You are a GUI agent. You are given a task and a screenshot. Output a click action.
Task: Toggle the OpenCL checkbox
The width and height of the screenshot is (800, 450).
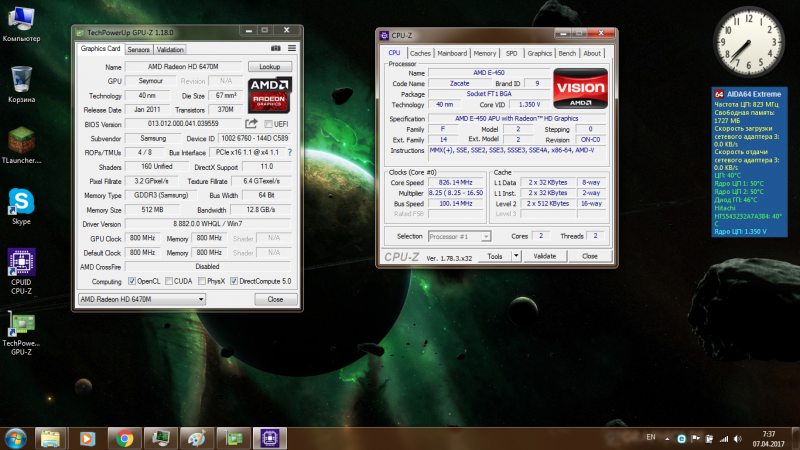(x=132, y=281)
